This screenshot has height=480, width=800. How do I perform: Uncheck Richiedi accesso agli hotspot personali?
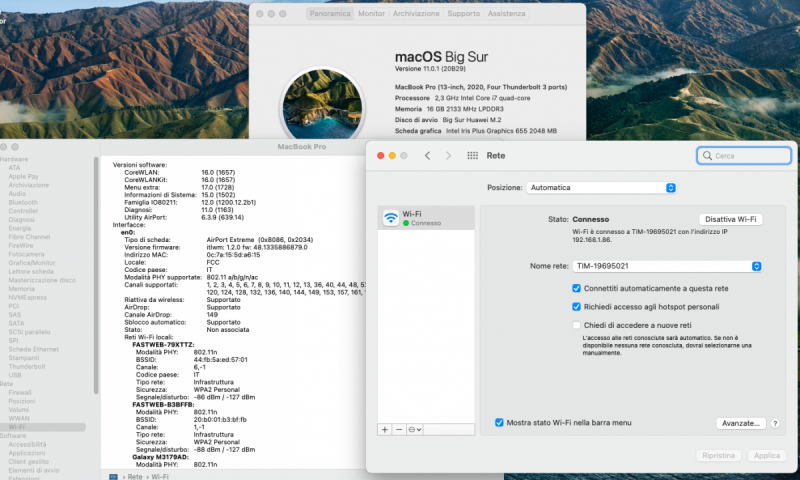click(576, 306)
